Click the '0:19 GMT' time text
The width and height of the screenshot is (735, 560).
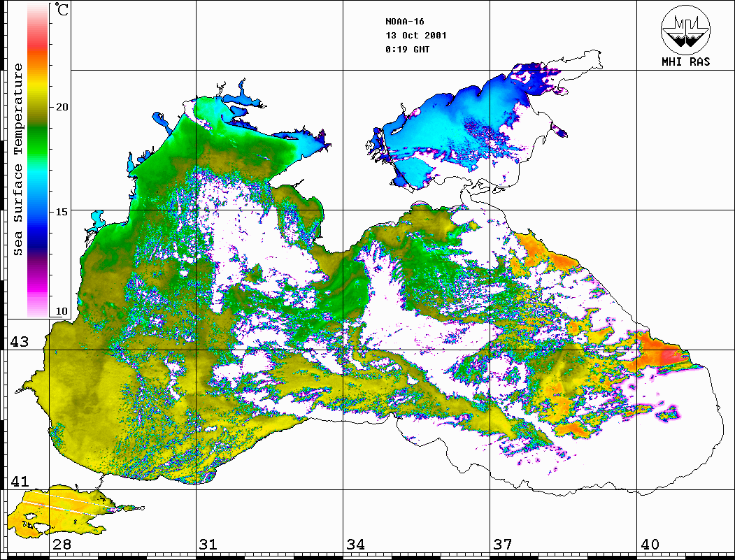[407, 49]
